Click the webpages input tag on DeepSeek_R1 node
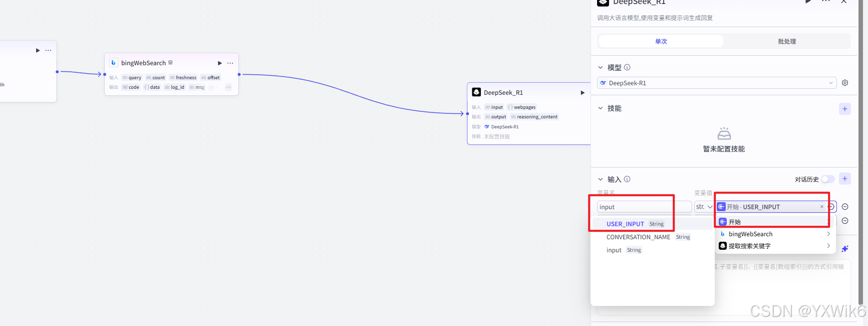 [x=521, y=107]
